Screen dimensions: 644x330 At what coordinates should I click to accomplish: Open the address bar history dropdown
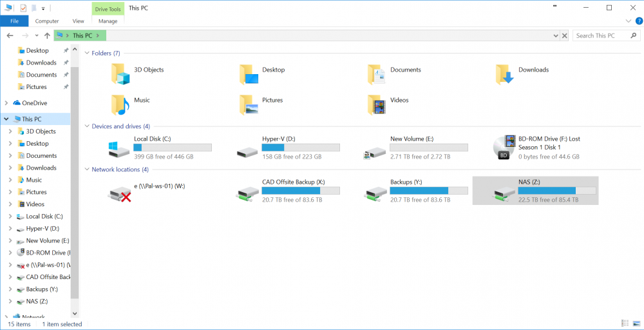(x=556, y=35)
